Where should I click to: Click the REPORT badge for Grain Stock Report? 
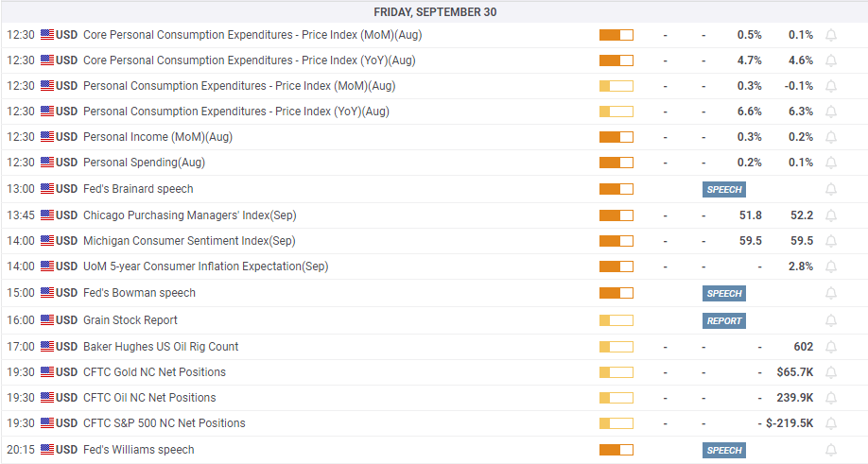tap(724, 320)
